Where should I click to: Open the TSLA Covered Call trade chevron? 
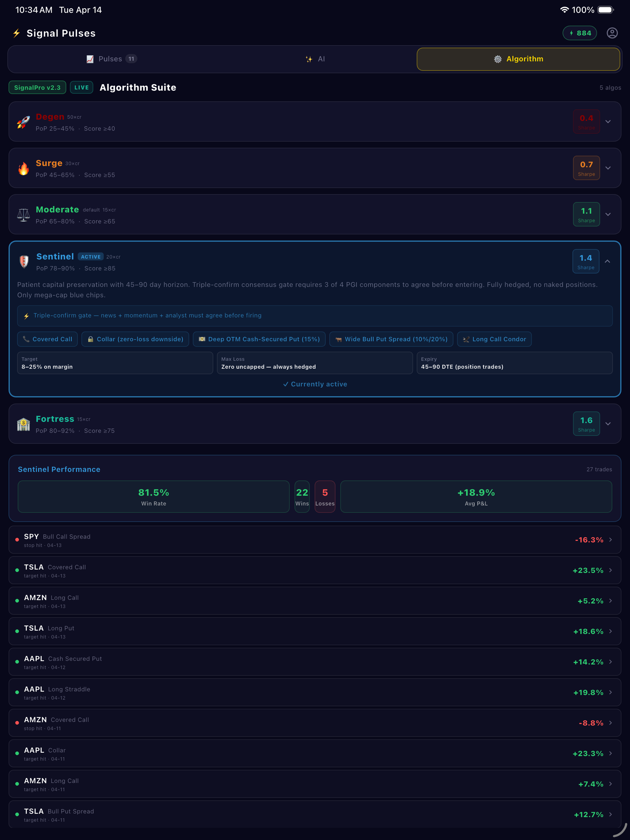point(610,570)
